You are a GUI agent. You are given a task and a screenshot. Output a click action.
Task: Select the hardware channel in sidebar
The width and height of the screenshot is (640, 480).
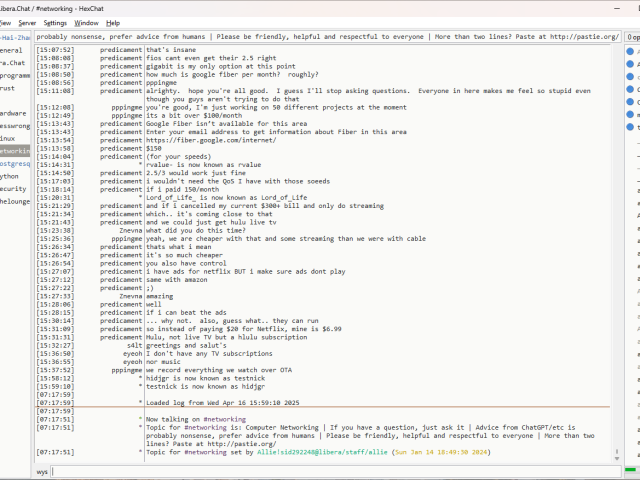pos(13,113)
